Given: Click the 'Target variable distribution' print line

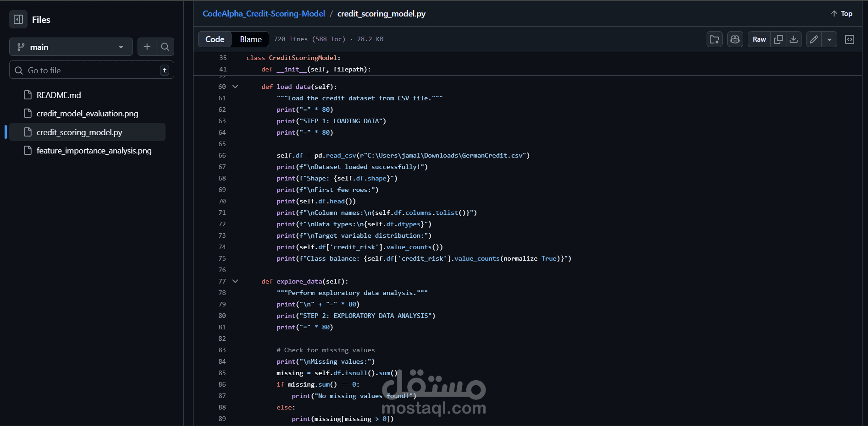Looking at the screenshot, I should click(x=354, y=235).
